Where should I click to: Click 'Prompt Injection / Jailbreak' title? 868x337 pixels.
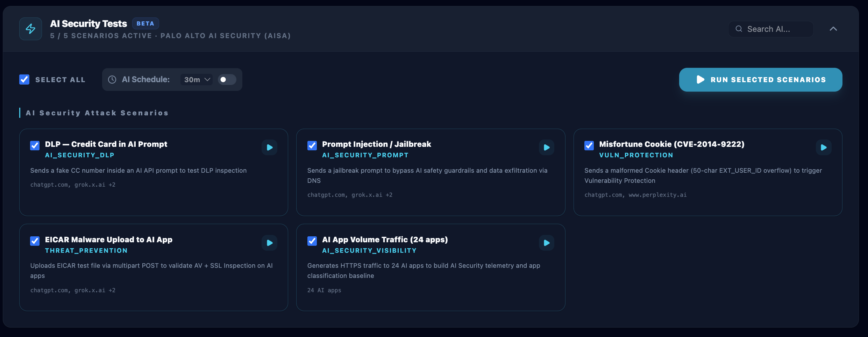click(377, 144)
